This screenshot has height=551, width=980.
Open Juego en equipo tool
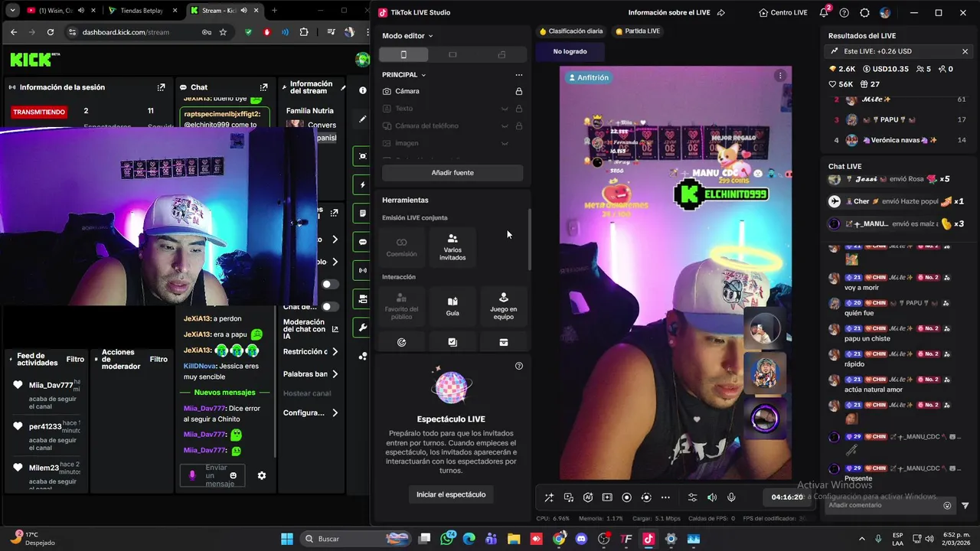[503, 307]
